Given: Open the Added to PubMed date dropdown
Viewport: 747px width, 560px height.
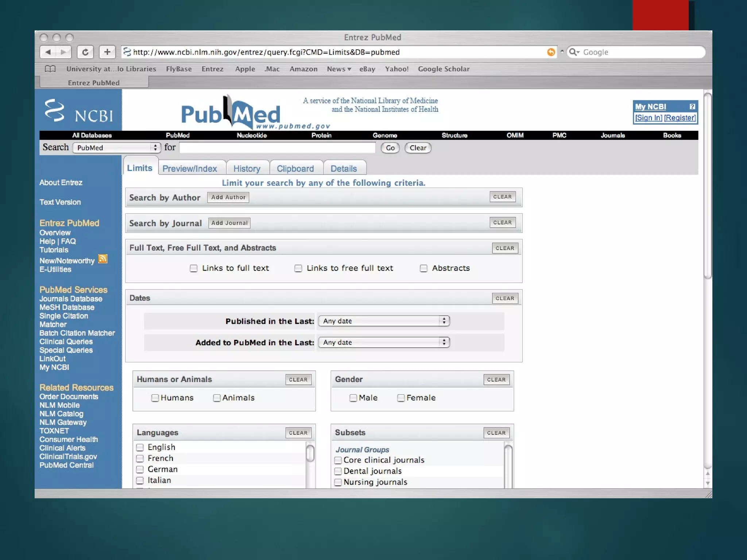Looking at the screenshot, I should pos(384,342).
